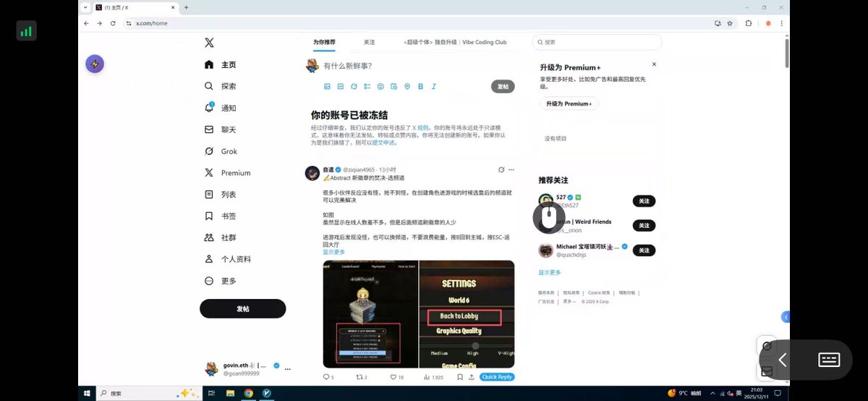This screenshot has height=401, width=868.
Task: Open 列表 in the sidebar
Action: pos(221,195)
